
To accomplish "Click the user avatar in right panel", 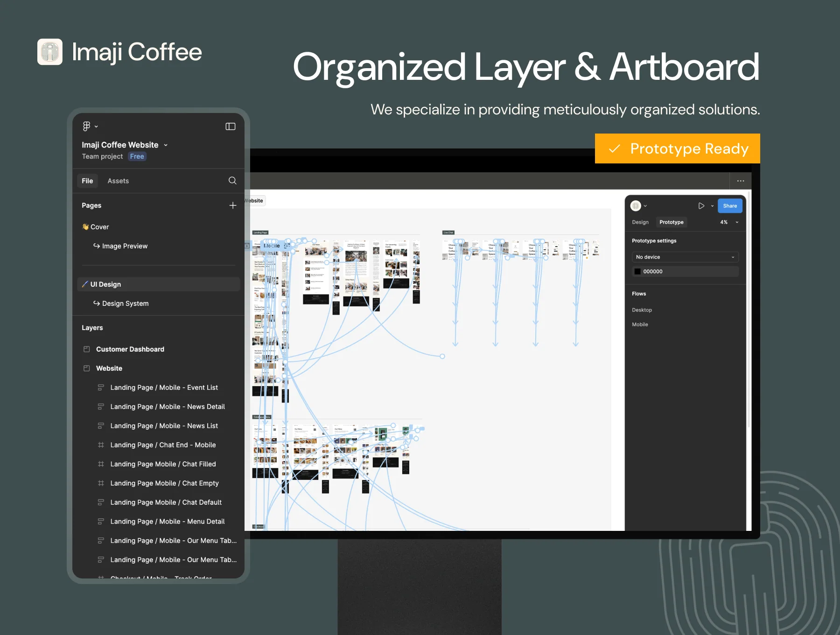I will point(636,206).
